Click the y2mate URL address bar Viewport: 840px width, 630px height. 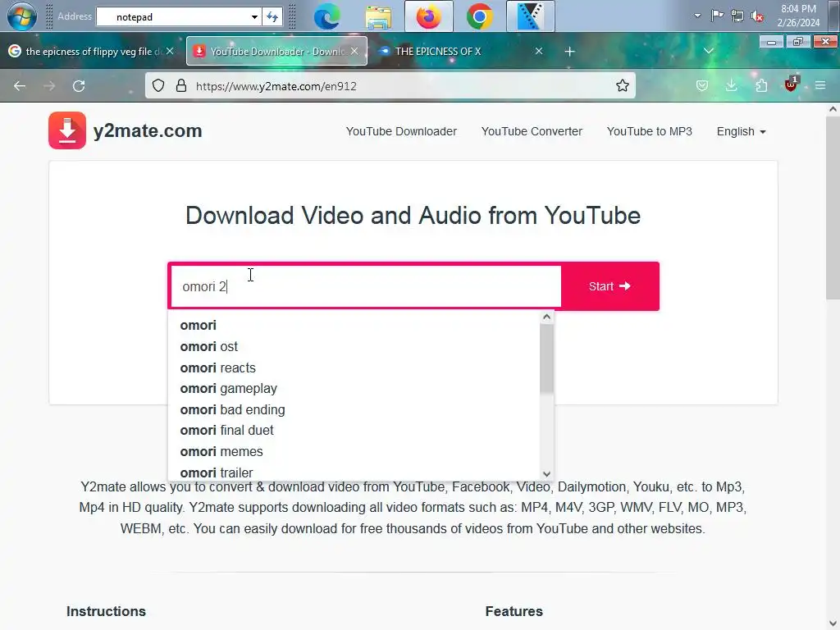click(x=390, y=85)
